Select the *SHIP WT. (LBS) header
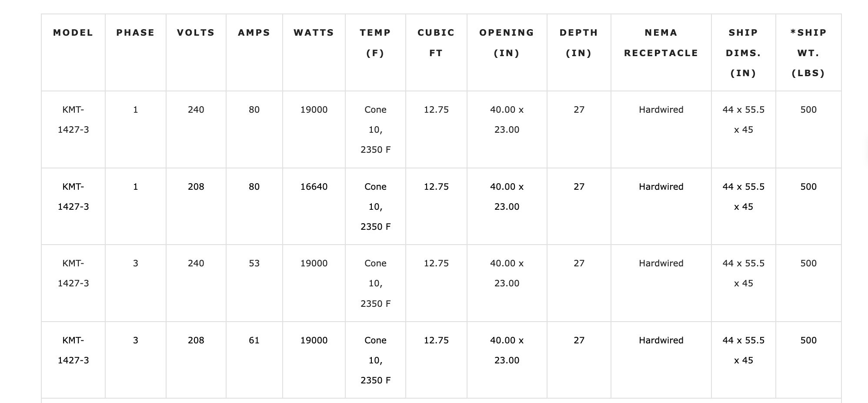This screenshot has width=868, height=403. 808,53
